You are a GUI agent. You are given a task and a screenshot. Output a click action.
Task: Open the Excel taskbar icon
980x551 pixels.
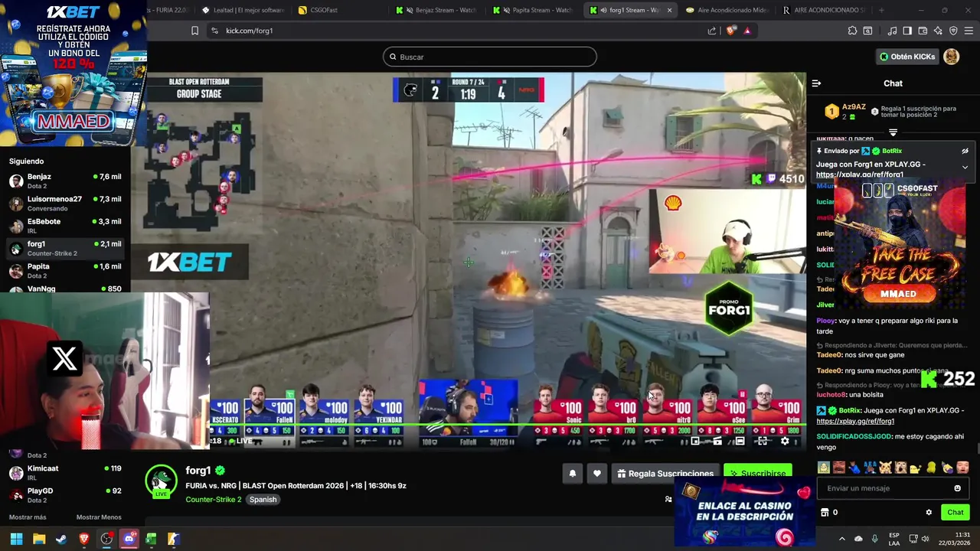[151, 539]
